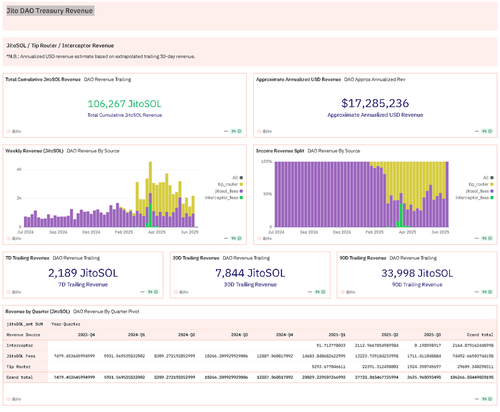Open DAO Approx Annualized Rev query link

point(374,79)
